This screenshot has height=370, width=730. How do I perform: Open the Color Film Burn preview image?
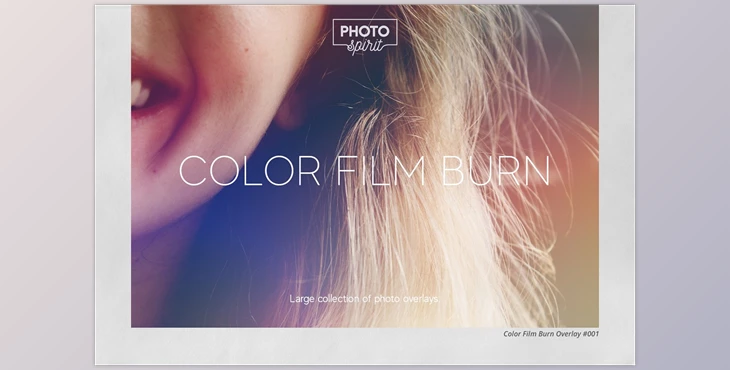tap(365, 166)
